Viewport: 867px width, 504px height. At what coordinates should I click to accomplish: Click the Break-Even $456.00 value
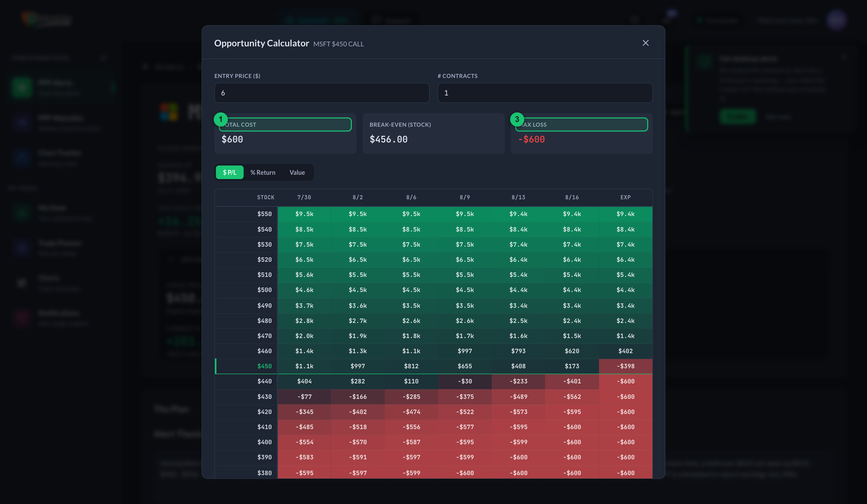point(388,139)
